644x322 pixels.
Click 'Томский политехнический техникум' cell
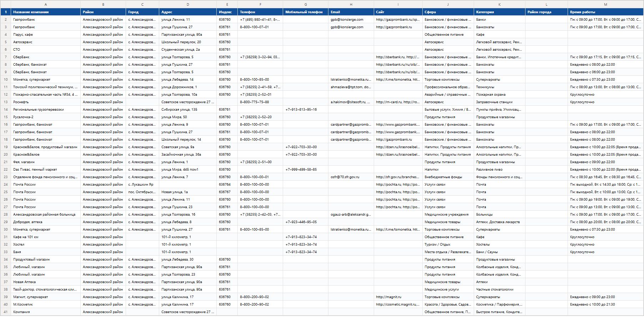pos(46,87)
